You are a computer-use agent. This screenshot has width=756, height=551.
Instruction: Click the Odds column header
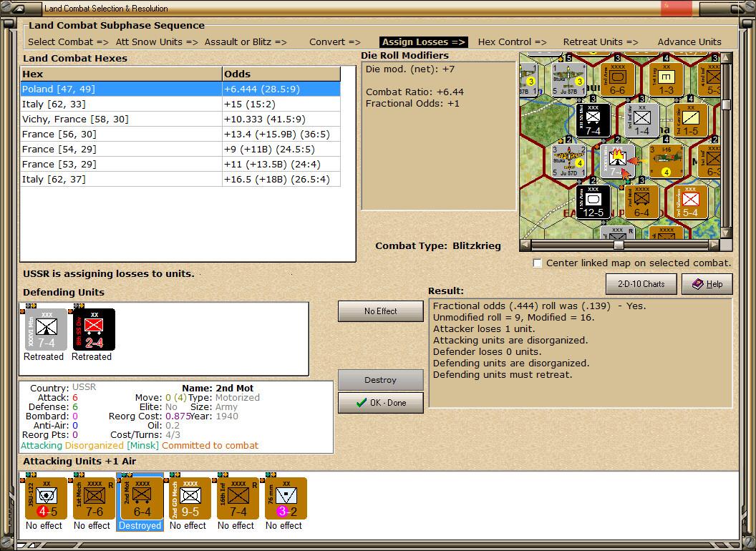pyautogui.click(x=281, y=74)
